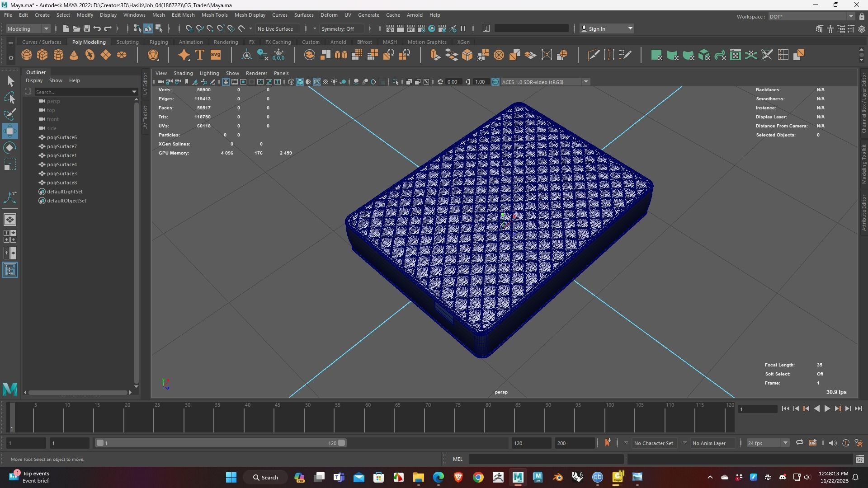This screenshot has height=488, width=868.
Task: Click the open scene folder icon
Action: click(x=76, y=28)
